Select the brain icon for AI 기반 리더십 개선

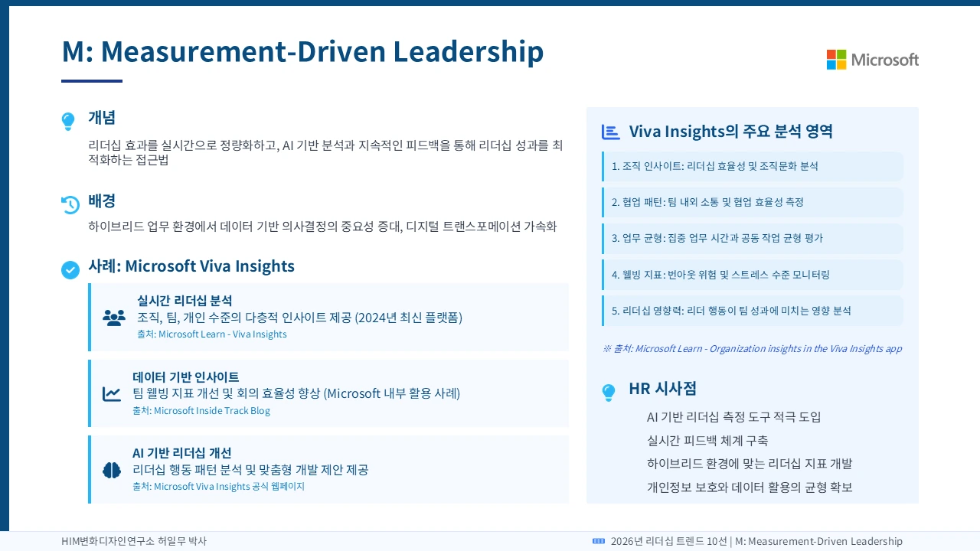point(112,470)
